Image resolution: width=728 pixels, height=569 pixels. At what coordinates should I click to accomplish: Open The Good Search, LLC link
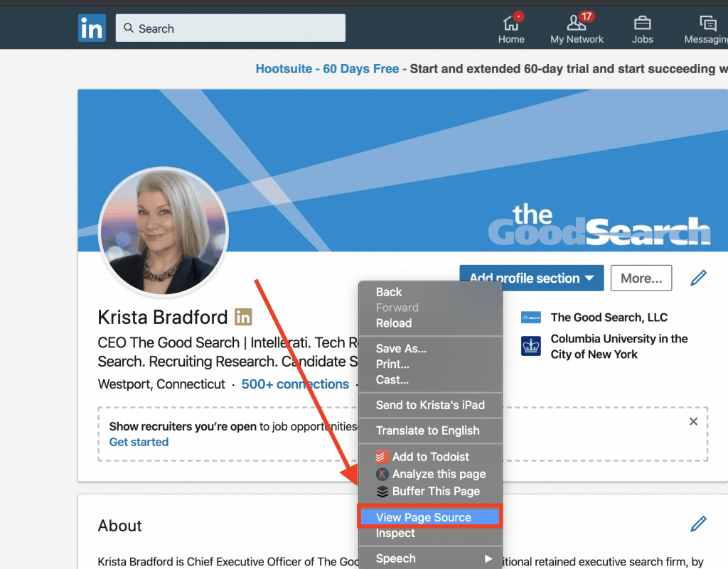click(609, 318)
